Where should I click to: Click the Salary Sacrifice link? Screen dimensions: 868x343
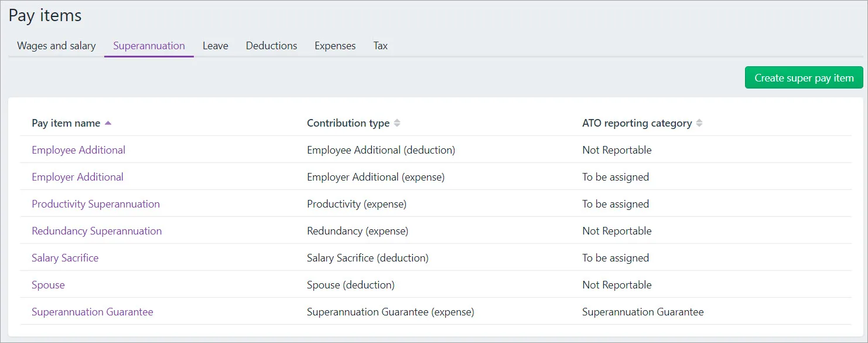coord(65,258)
